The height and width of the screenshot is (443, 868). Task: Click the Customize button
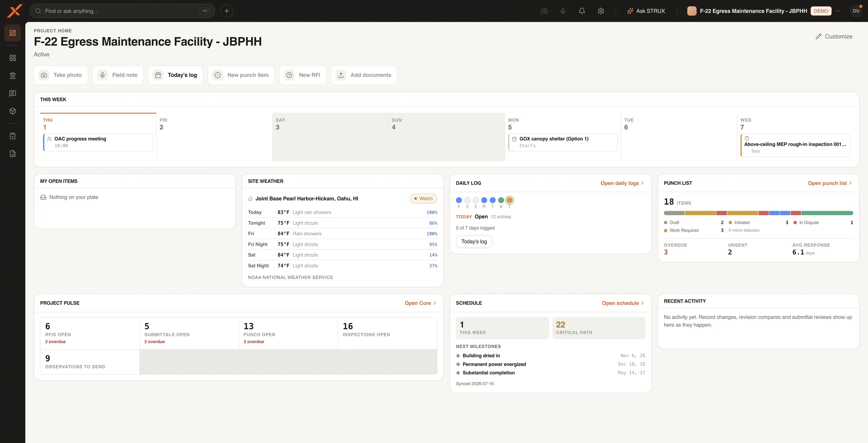[x=834, y=37]
